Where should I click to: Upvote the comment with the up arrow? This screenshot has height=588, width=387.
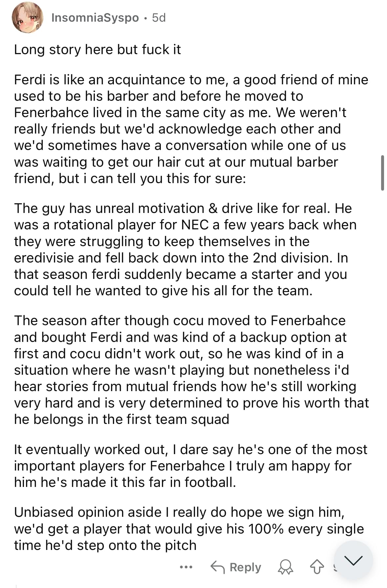317,567
